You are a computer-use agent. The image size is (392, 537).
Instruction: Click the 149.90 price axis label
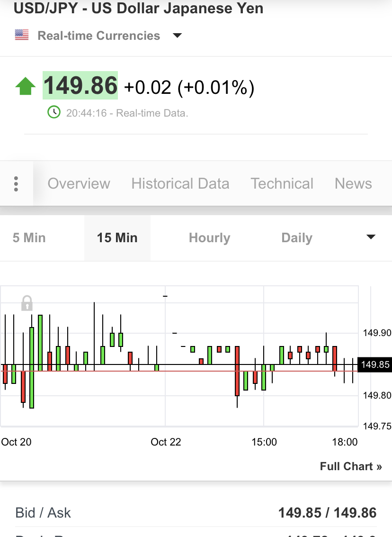(377, 333)
